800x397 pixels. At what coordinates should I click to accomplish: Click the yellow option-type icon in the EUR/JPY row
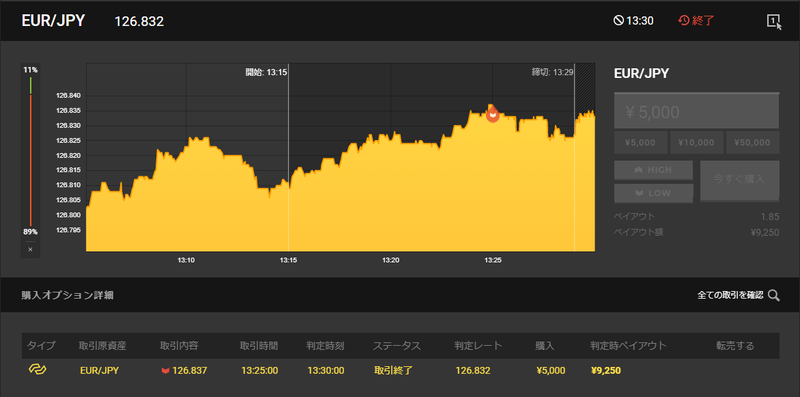pyautogui.click(x=37, y=369)
